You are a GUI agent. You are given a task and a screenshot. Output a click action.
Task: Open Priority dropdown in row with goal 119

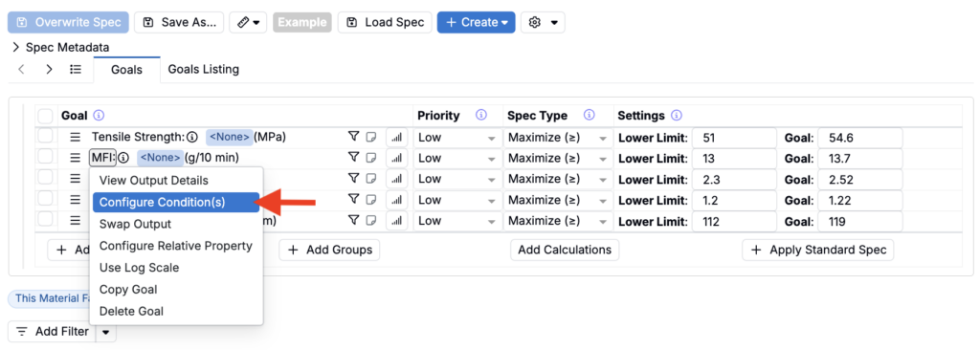point(457,221)
